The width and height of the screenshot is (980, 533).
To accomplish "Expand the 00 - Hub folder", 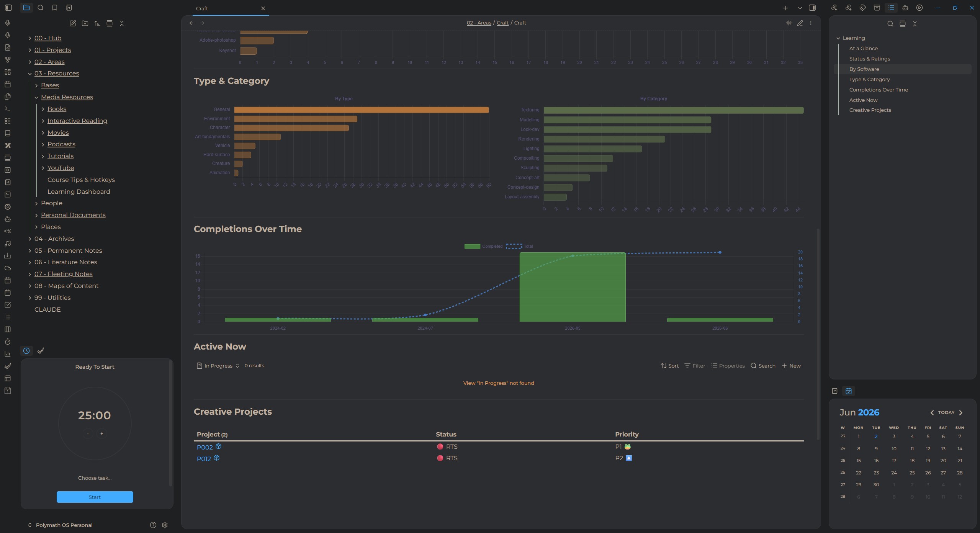I will 30,38.
